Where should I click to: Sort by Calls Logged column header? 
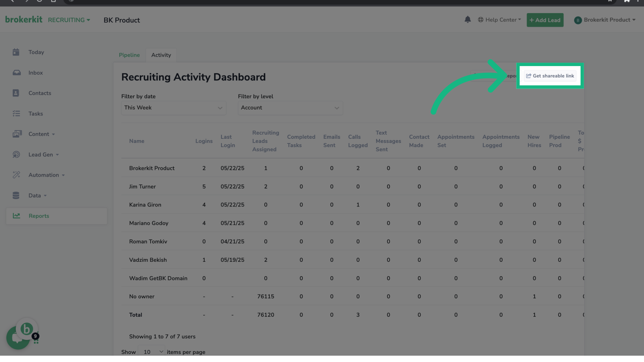click(358, 141)
